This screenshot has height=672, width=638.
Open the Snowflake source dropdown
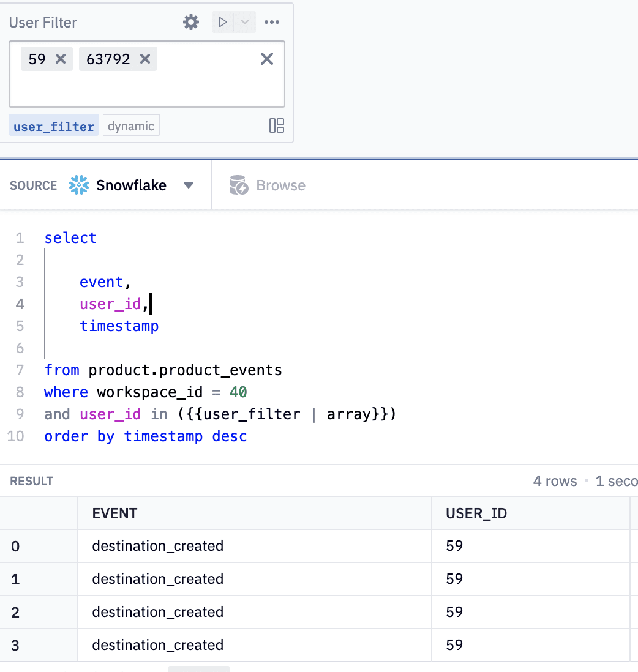[x=189, y=185]
